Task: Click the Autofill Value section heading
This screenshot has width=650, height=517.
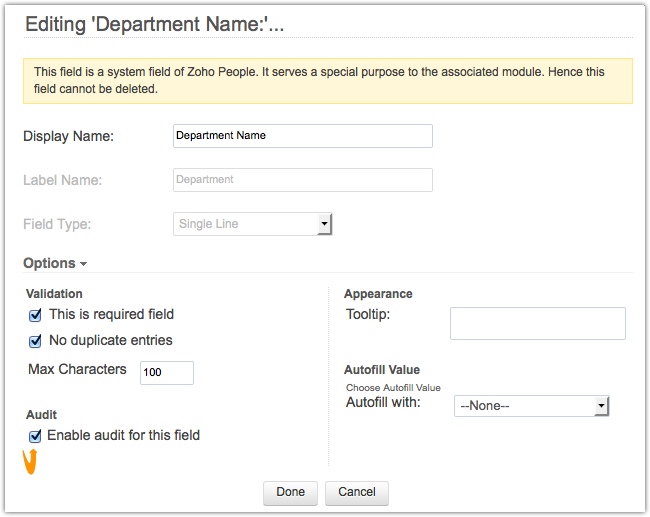Action: coord(382,370)
